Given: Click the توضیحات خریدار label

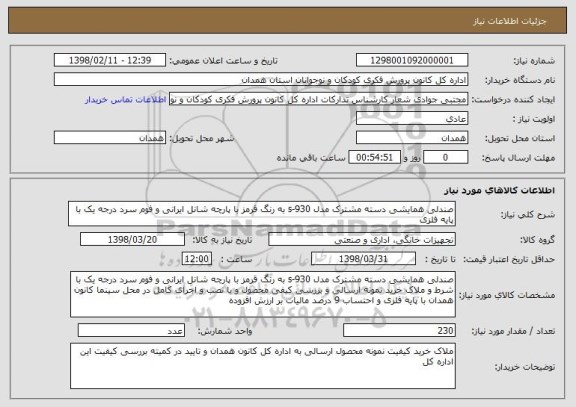Looking at the screenshot, I should click(525, 367).
